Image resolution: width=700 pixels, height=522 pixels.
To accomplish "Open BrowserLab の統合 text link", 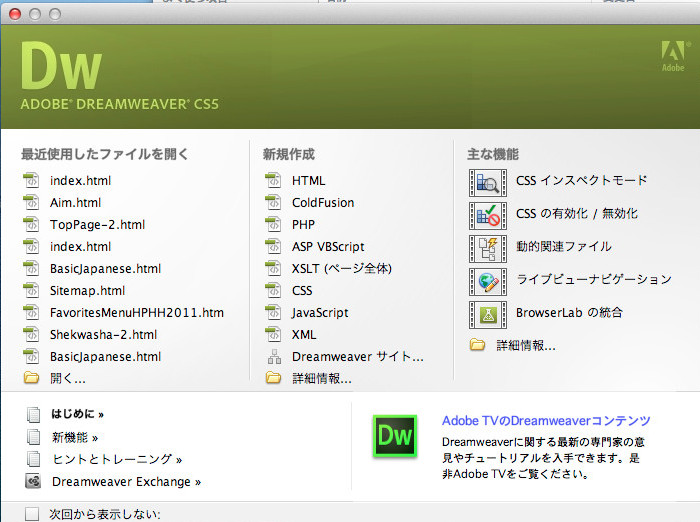I will tap(569, 313).
